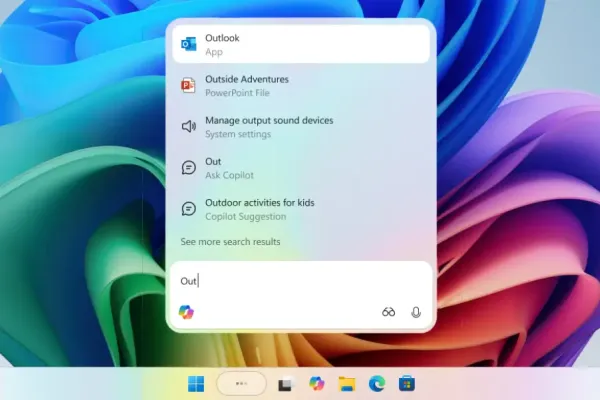Viewport: 600px width, 400px height.
Task: Open the Outlook app result
Action: [301, 44]
